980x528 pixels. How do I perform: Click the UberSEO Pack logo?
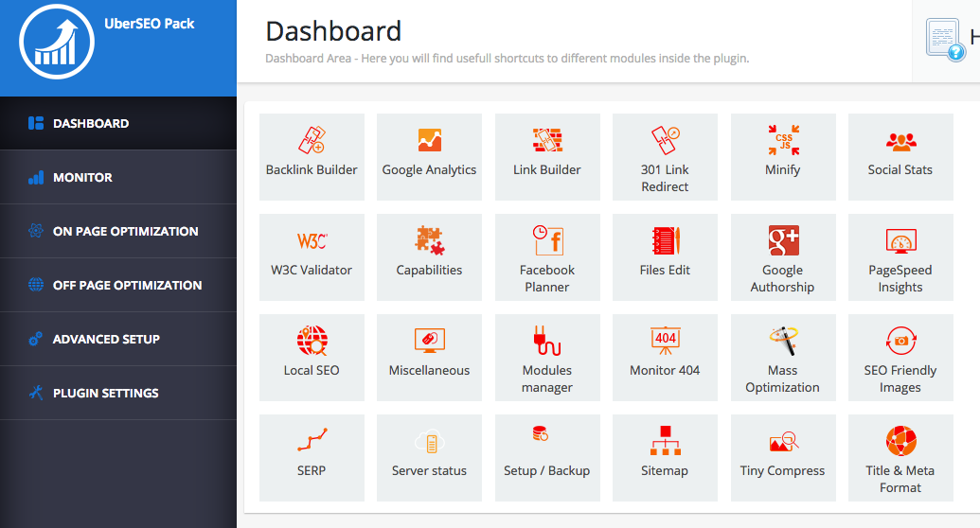(x=57, y=42)
